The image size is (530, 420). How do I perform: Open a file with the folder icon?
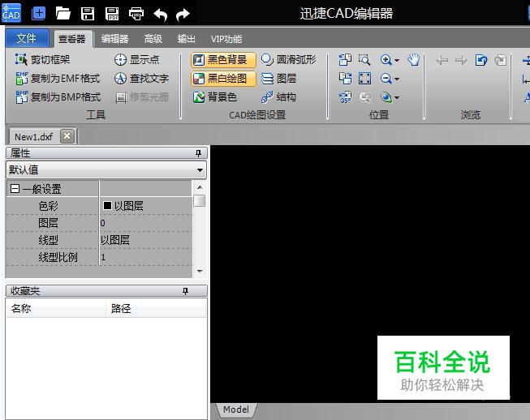62,14
